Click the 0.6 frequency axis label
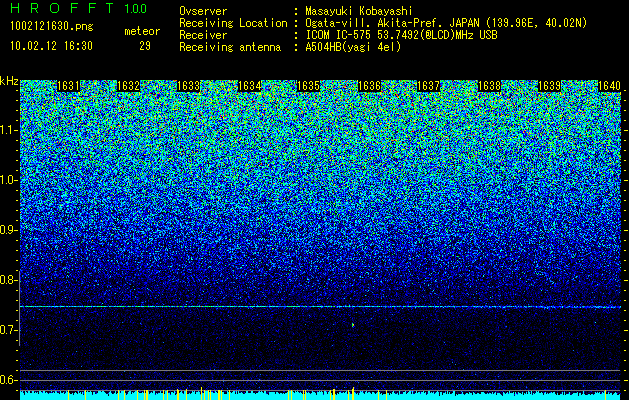The width and height of the screenshot is (629, 400). (9, 380)
